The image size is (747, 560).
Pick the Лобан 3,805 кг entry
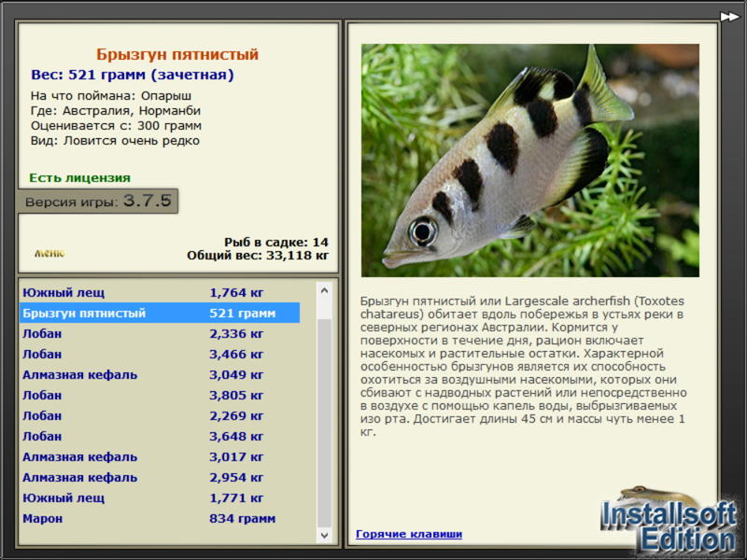pyautogui.click(x=160, y=395)
